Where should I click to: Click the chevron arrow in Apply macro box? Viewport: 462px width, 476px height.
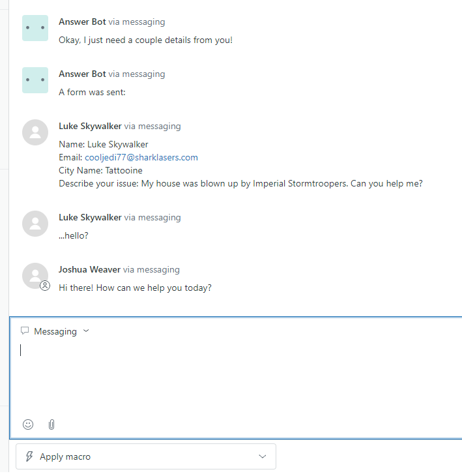pos(263,456)
